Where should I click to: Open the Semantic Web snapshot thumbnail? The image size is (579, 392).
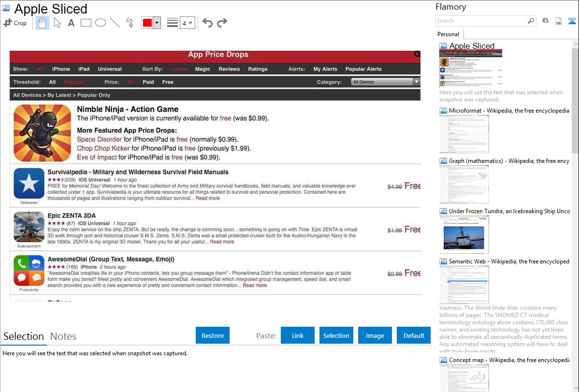pyautogui.click(x=464, y=285)
